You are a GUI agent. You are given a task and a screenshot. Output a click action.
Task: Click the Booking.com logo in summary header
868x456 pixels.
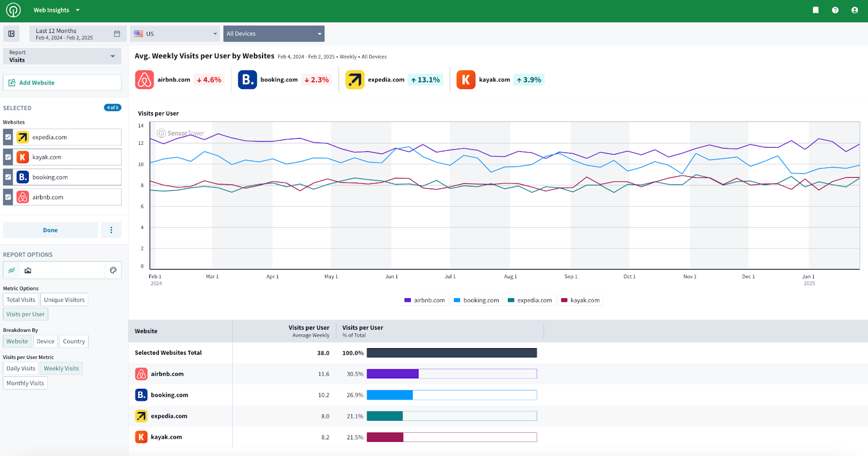pyautogui.click(x=247, y=80)
